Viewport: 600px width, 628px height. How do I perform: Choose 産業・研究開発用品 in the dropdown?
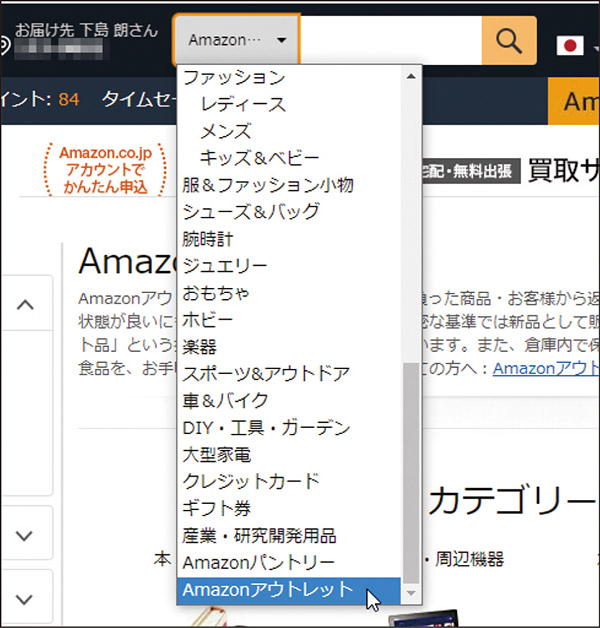pos(259,536)
